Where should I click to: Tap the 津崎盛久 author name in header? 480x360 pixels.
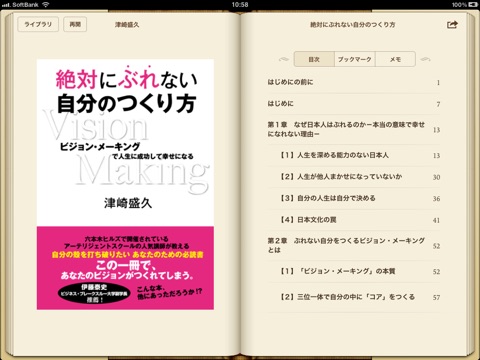tap(127, 25)
